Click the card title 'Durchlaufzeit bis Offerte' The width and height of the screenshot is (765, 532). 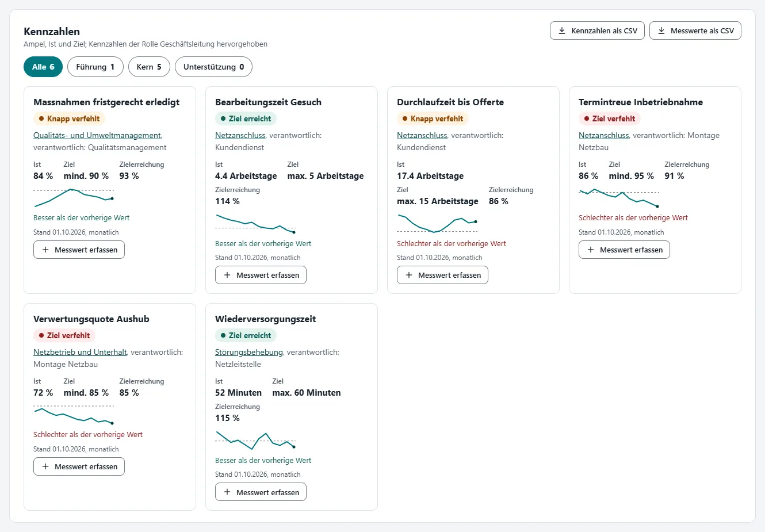(x=450, y=102)
